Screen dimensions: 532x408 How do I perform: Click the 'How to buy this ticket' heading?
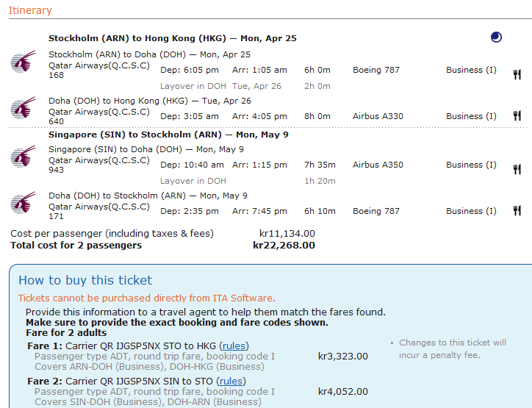point(85,280)
